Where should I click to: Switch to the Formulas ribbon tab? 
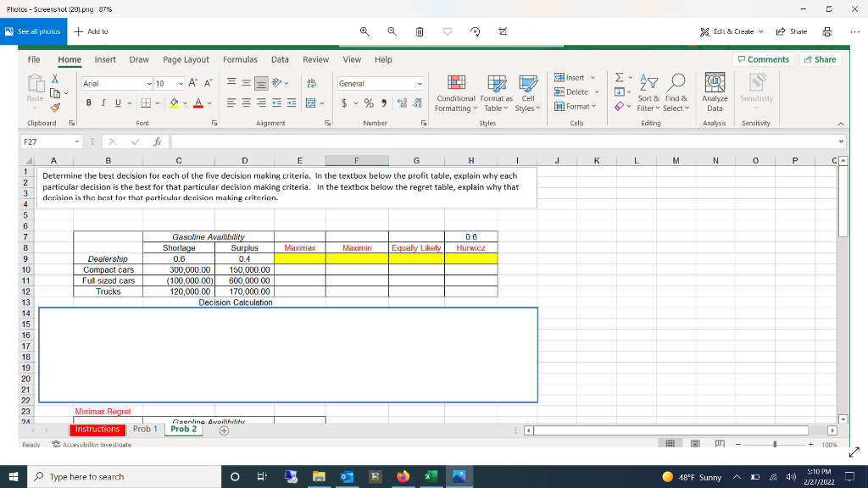[x=240, y=59]
